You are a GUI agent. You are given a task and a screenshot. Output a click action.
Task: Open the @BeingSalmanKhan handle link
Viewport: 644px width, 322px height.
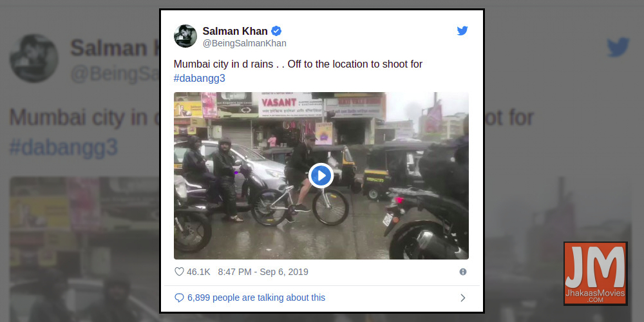click(x=244, y=43)
